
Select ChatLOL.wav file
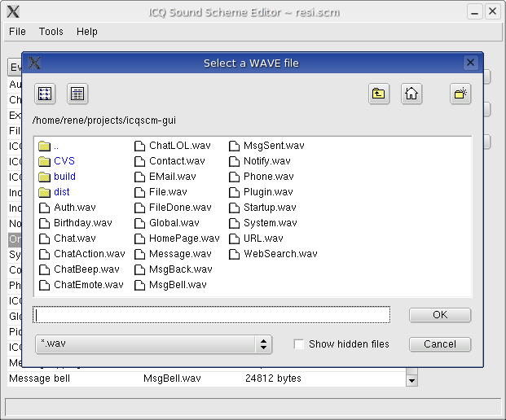click(172, 146)
